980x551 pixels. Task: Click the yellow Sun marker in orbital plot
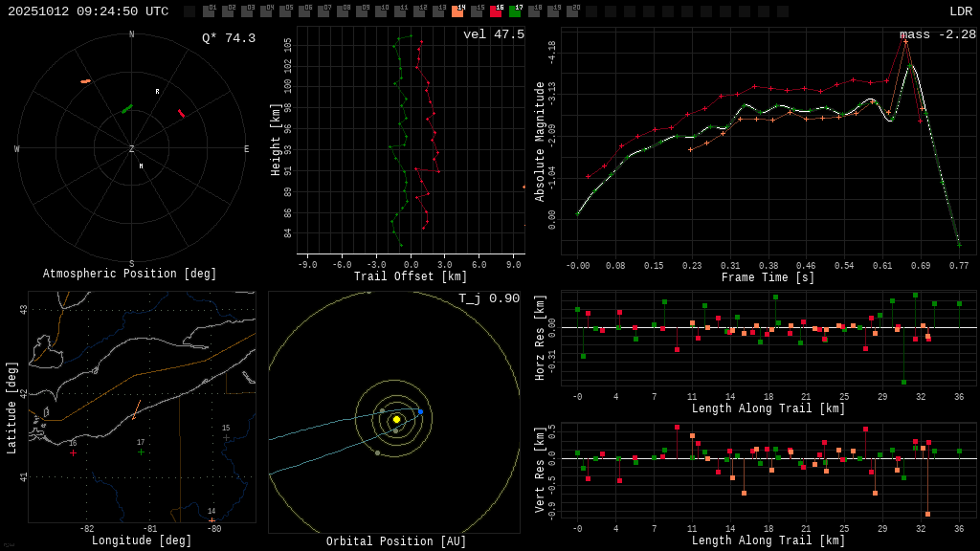pyautogui.click(x=396, y=419)
